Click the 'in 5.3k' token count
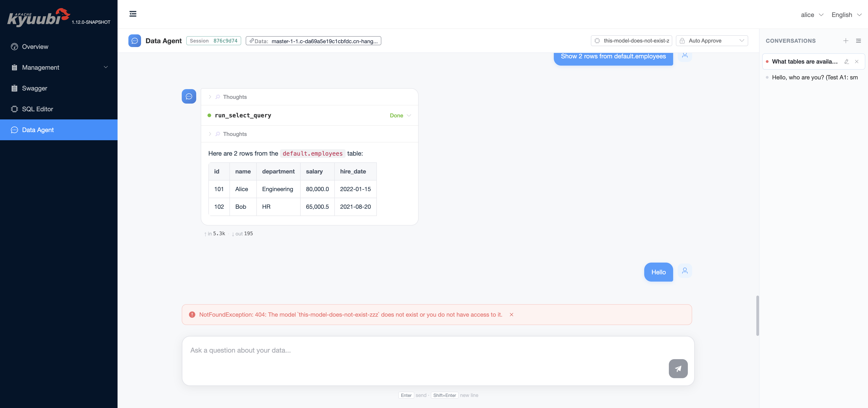The image size is (868, 408). click(215, 233)
